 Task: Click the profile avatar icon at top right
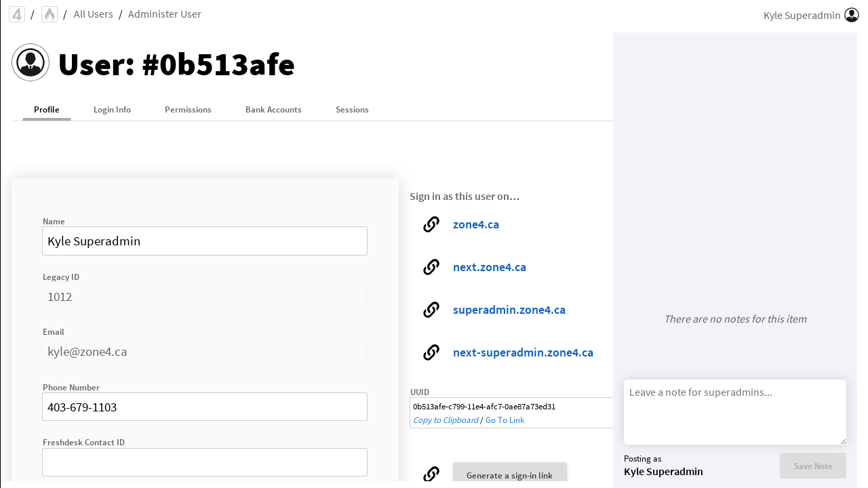pos(852,15)
